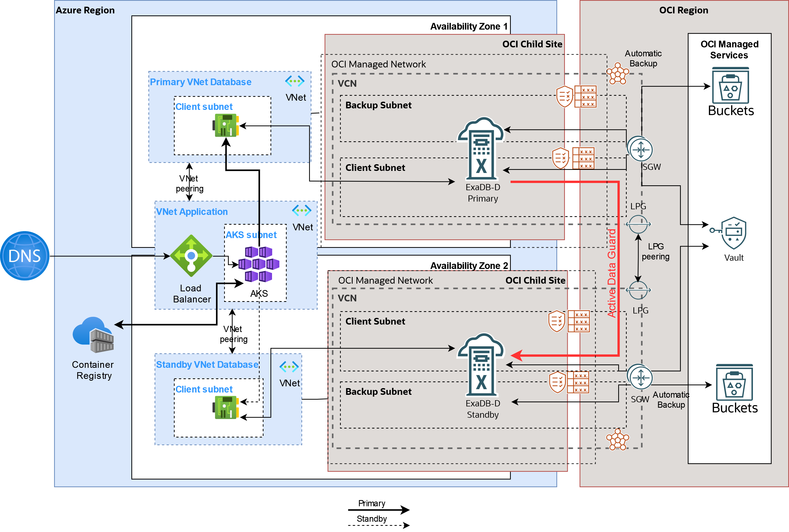This screenshot has width=789, height=532.
Task: Click the lower VNet peering label
Action: click(x=233, y=334)
